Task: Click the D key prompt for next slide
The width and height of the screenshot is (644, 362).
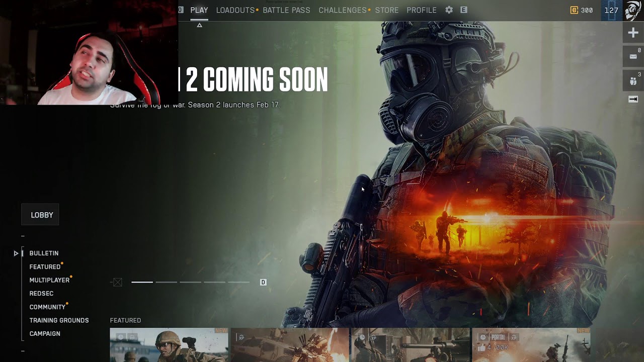Action: point(263,283)
